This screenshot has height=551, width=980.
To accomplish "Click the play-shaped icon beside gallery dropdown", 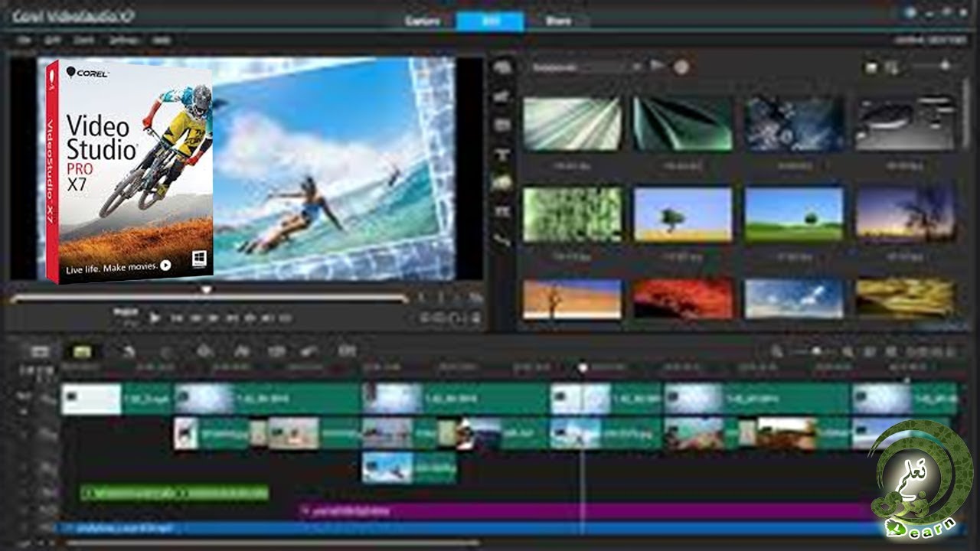I will (x=657, y=66).
